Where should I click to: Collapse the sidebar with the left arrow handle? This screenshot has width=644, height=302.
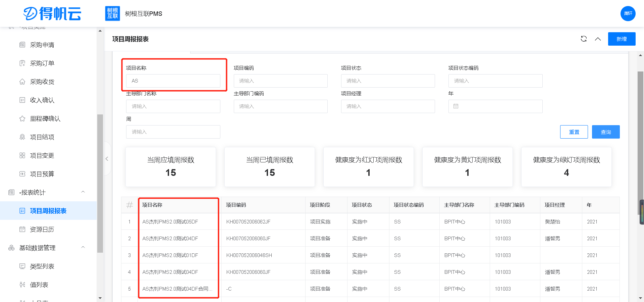pos(107,159)
